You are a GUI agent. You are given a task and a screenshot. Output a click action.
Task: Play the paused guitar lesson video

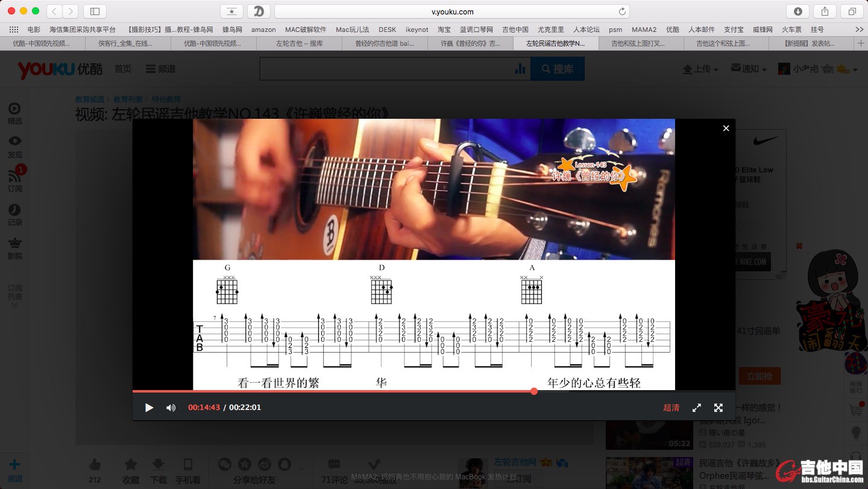149,408
